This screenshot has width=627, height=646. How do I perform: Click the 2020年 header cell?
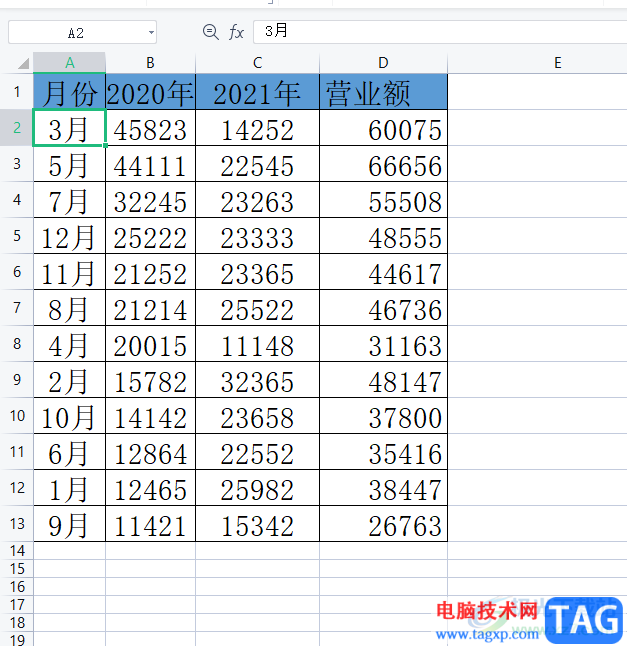(150, 91)
